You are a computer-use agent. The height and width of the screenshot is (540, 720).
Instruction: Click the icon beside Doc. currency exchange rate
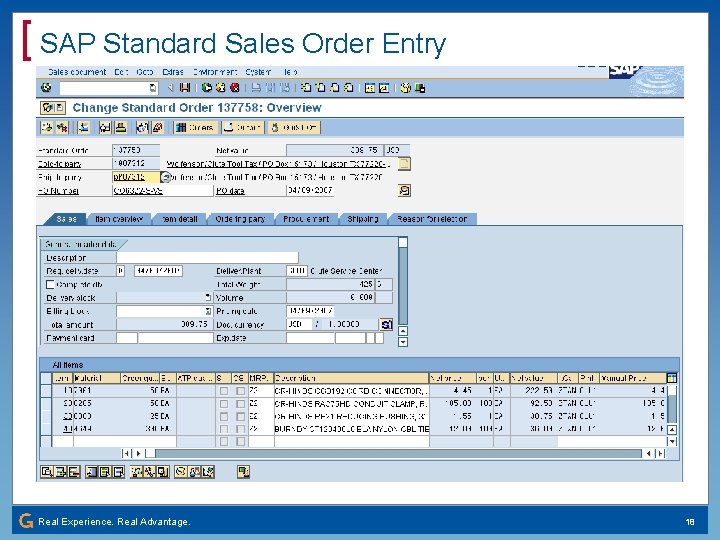386,325
